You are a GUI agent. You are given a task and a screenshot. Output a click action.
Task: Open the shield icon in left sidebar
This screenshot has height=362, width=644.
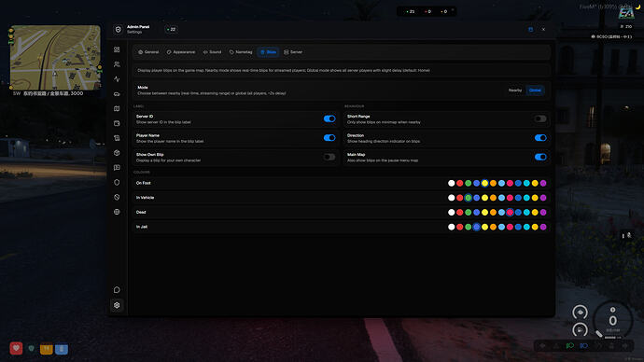[x=117, y=182]
